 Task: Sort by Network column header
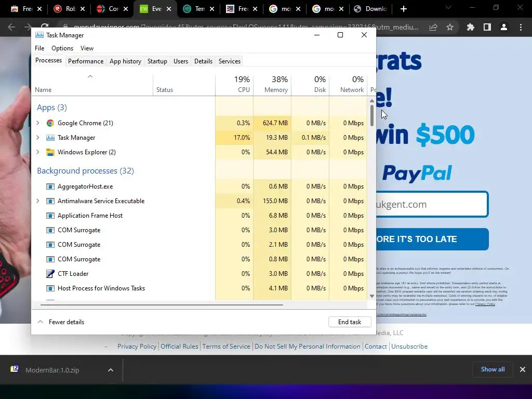(349, 85)
